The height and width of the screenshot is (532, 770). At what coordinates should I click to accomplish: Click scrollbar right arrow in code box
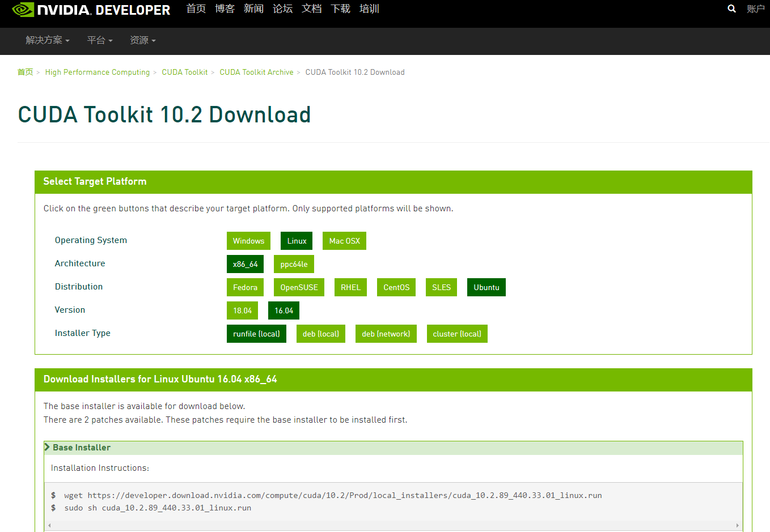coord(737,525)
